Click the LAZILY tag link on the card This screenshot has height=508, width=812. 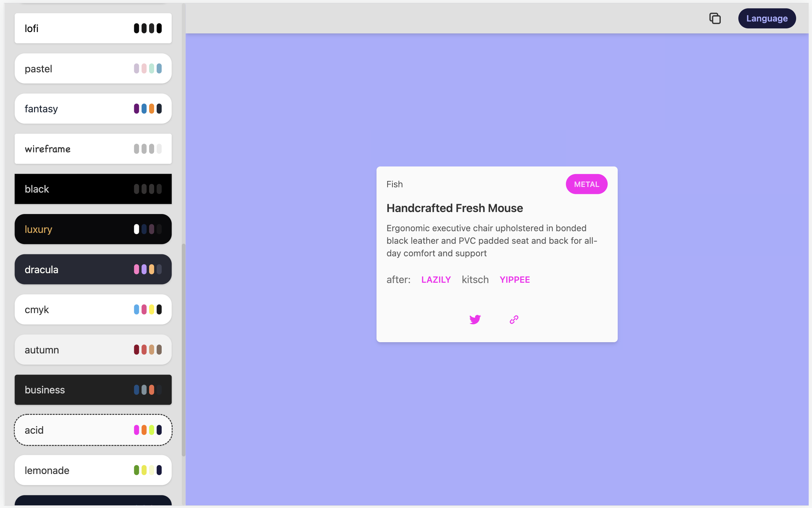pos(436,279)
